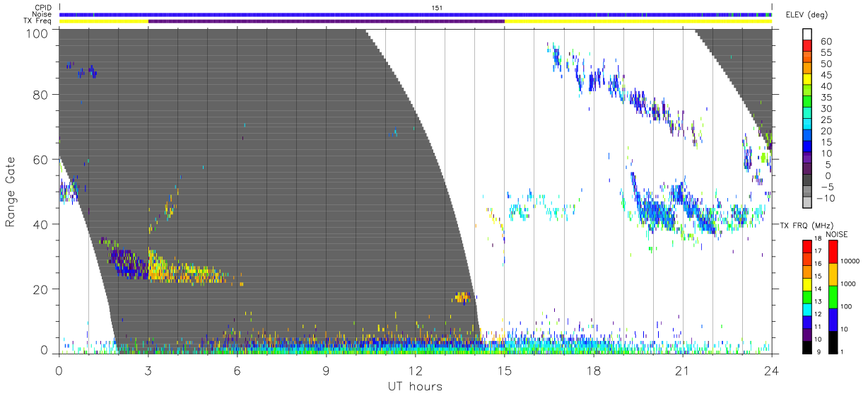
Task: Click the blue 10–100 NOISE colorbar segment
Action: 832,319
